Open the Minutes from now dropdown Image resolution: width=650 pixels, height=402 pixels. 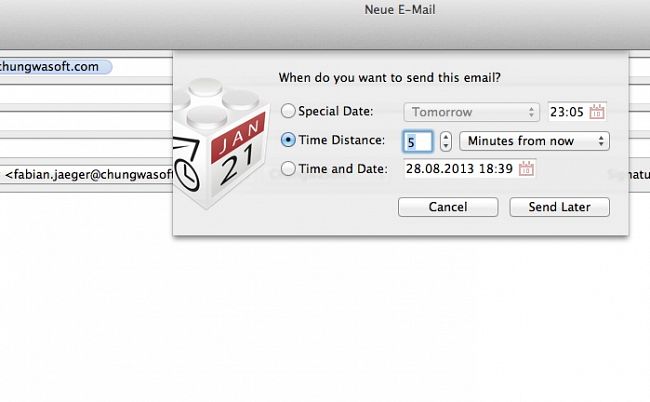(x=534, y=141)
